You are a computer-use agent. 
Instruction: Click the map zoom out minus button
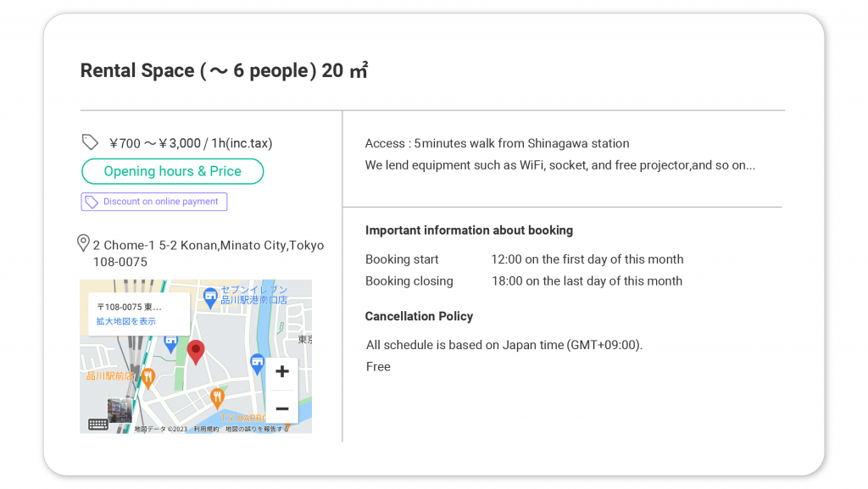282,408
